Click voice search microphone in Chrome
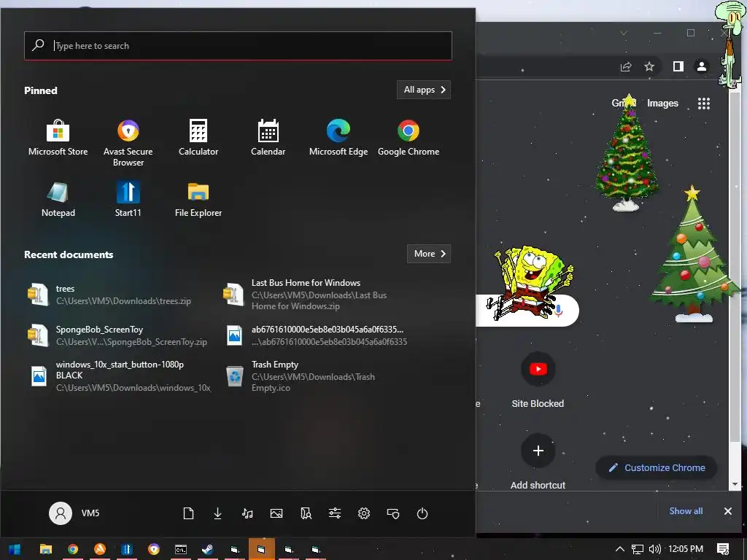The width and height of the screenshot is (747, 560). coord(559,311)
